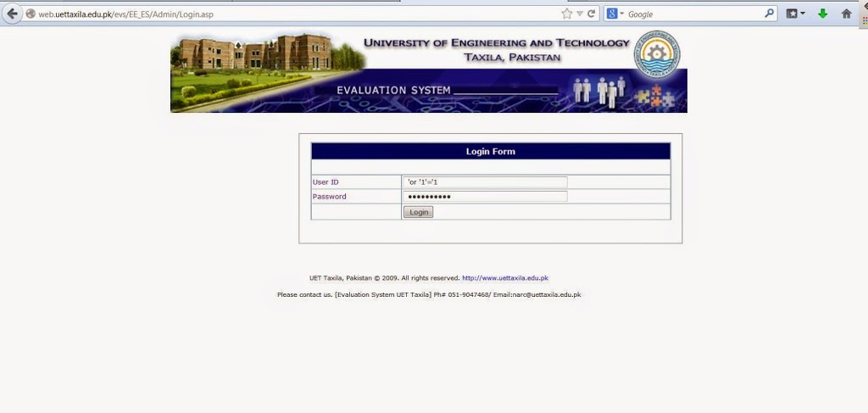Click the Password label
868x413 pixels.
330,197
